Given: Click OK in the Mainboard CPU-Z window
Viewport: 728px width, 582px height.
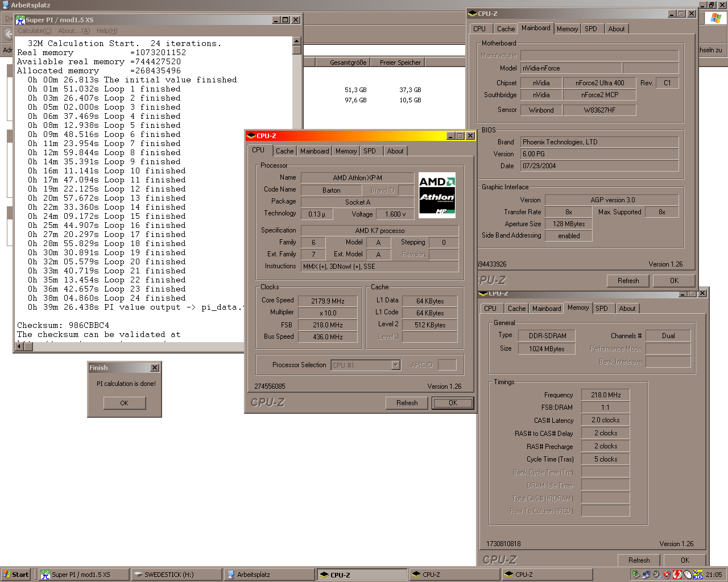Looking at the screenshot, I should click(674, 281).
